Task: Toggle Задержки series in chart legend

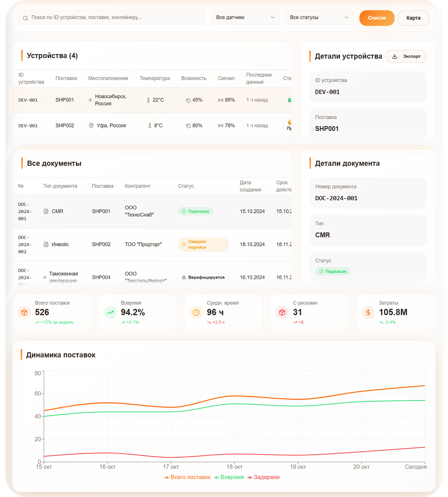Action: 264,477
